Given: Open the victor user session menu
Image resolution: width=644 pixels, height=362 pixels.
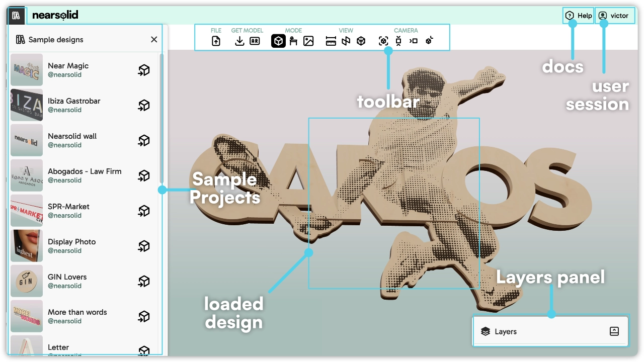Looking at the screenshot, I should coord(614,15).
